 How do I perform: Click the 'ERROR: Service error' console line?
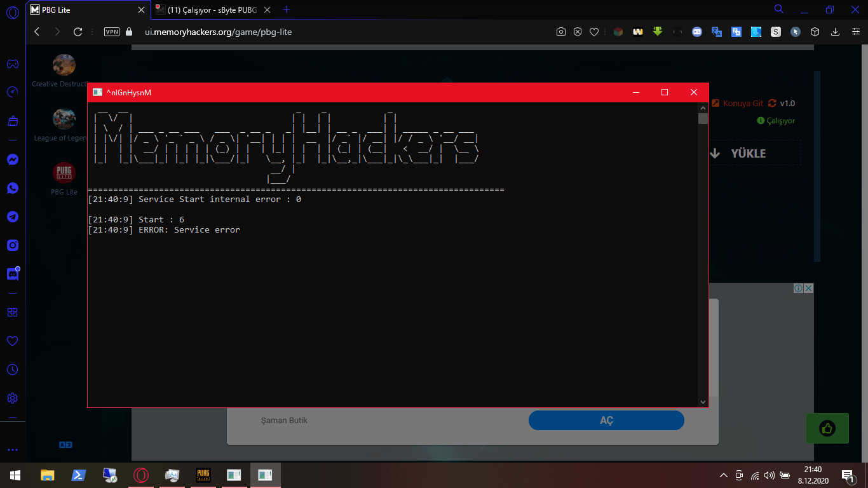(164, 230)
